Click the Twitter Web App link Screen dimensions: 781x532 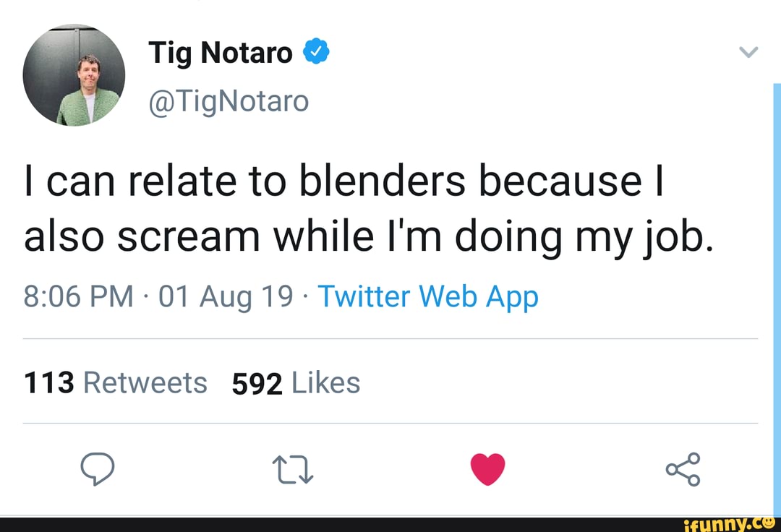[x=428, y=296]
